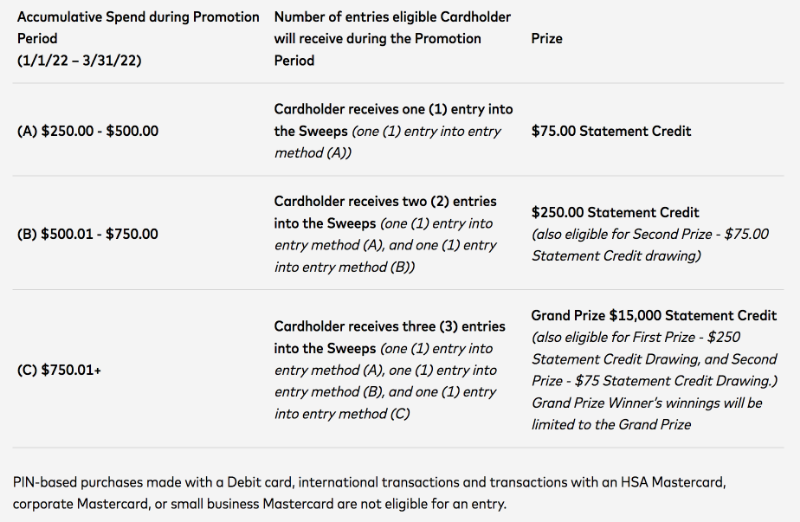Click the into entry method (C) text
The image size is (800, 522).
click(x=342, y=414)
